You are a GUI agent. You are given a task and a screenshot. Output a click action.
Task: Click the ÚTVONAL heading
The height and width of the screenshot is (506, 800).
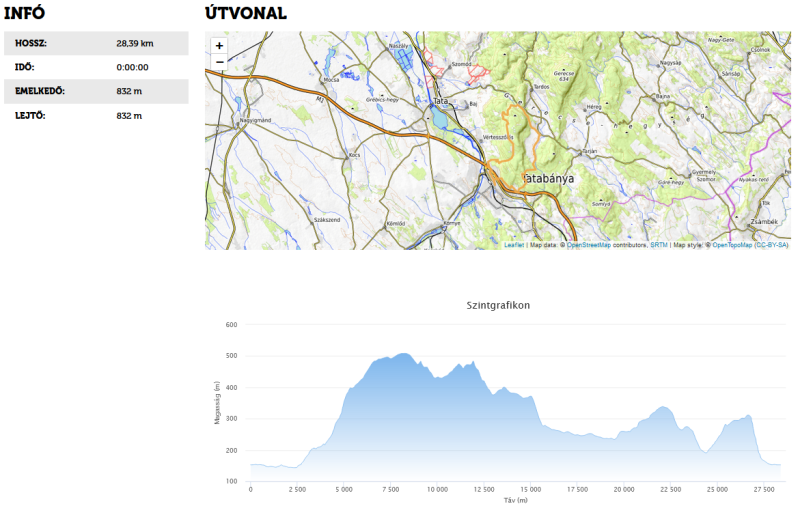[246, 13]
